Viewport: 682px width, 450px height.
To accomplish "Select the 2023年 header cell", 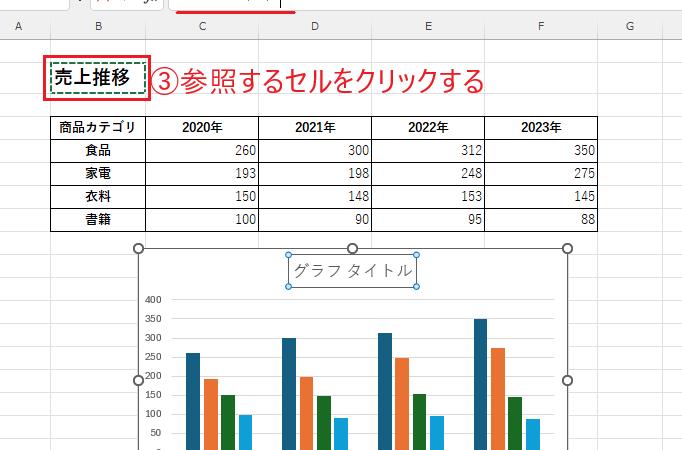I will (541, 128).
